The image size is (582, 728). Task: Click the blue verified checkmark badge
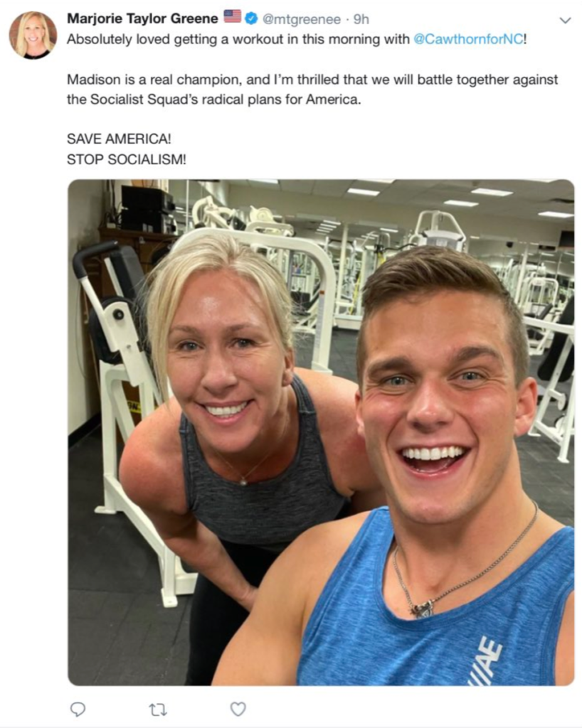[x=251, y=18]
